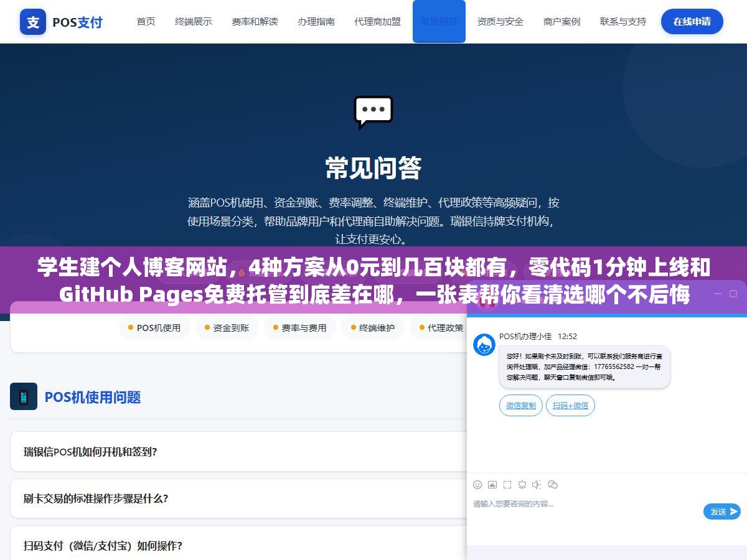Click the 常见问答 page heading
This screenshot has height=560, width=747.
[374, 167]
